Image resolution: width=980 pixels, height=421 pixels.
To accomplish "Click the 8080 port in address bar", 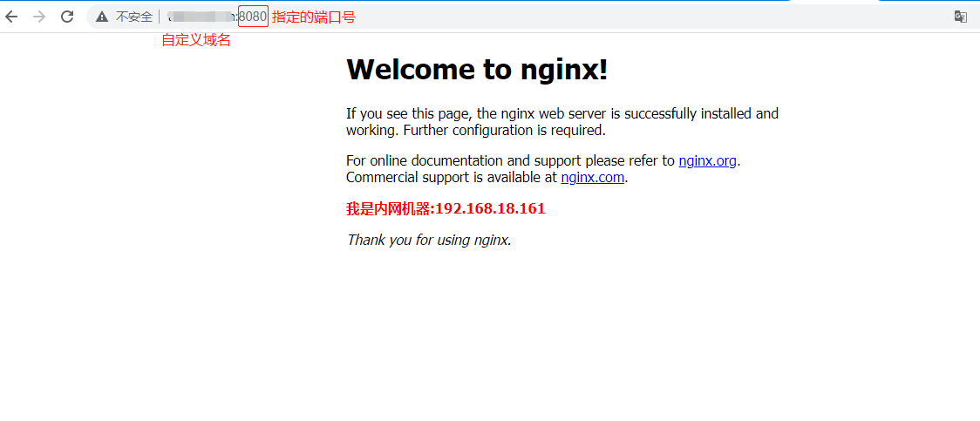I will (253, 17).
